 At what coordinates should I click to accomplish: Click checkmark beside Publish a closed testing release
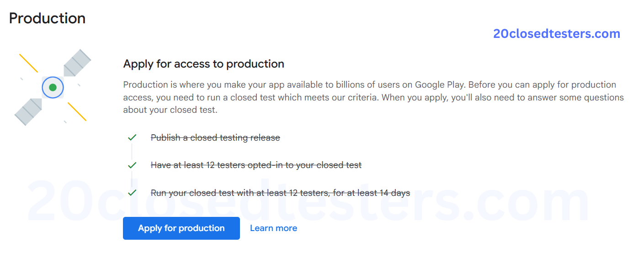tap(132, 137)
